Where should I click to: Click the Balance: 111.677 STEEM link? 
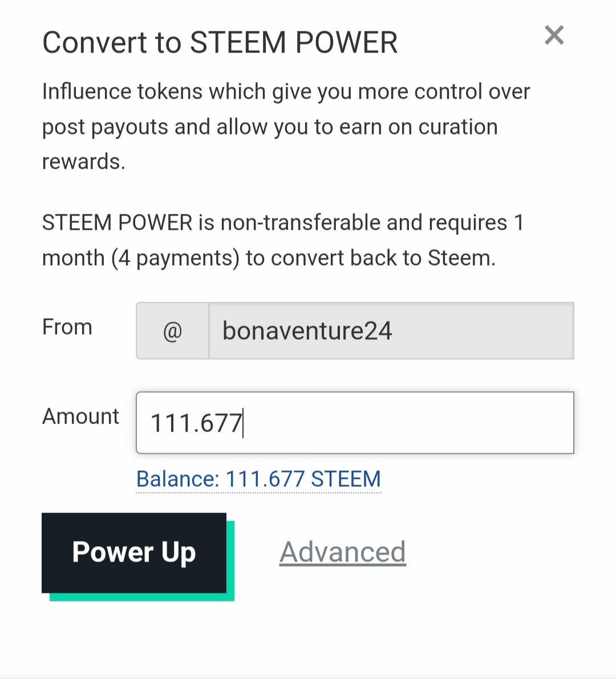coord(258,479)
